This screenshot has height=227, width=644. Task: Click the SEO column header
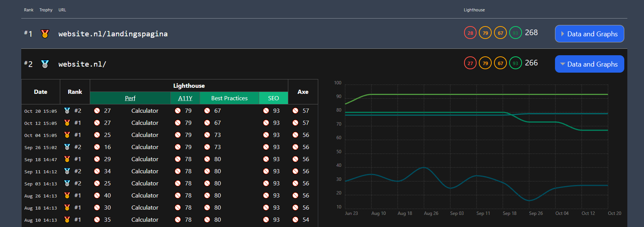click(x=274, y=98)
